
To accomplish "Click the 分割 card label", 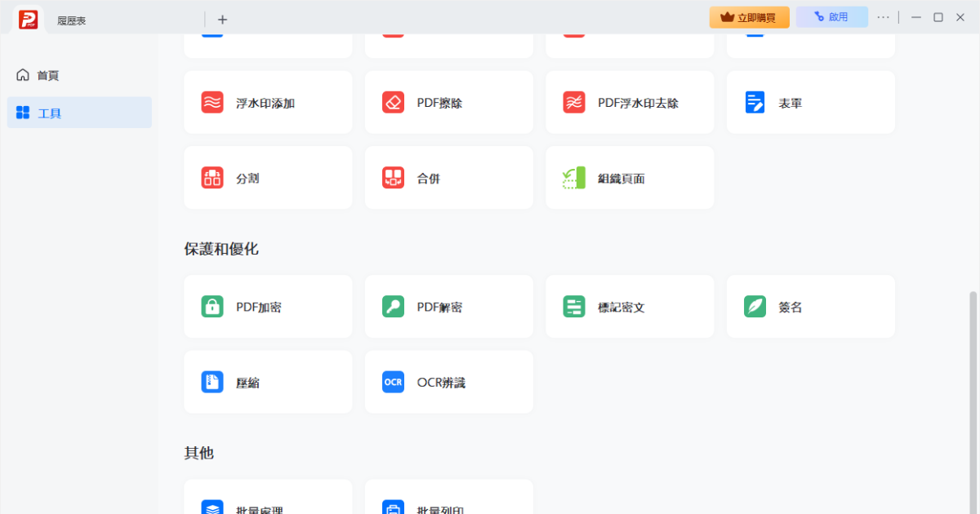I will (247, 179).
